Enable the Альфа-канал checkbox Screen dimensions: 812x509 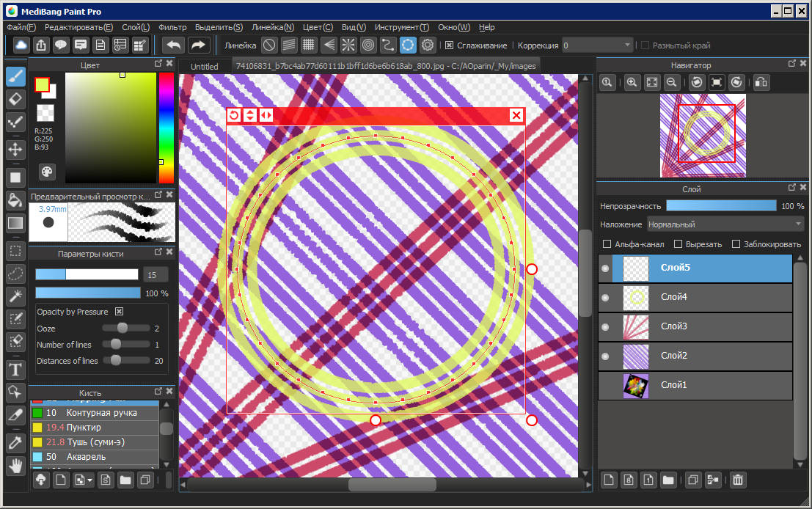[x=607, y=244]
